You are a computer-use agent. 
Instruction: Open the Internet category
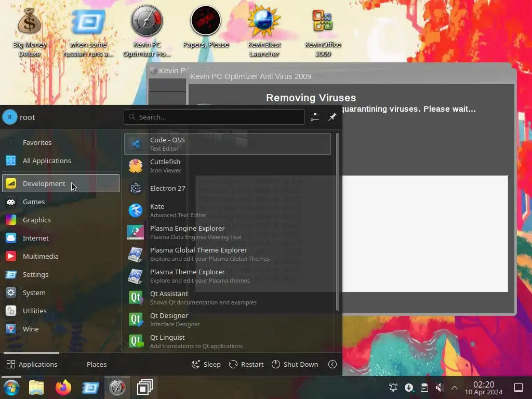[61, 238]
